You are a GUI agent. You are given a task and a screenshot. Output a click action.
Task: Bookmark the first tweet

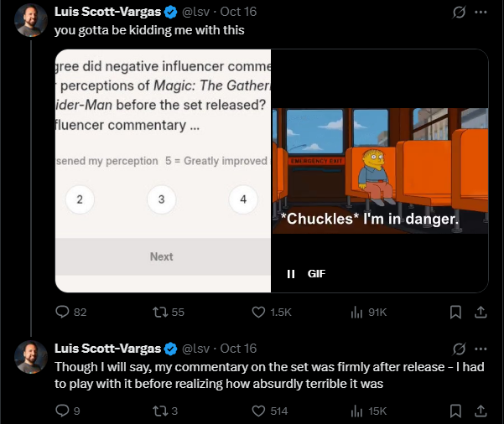[455, 312]
